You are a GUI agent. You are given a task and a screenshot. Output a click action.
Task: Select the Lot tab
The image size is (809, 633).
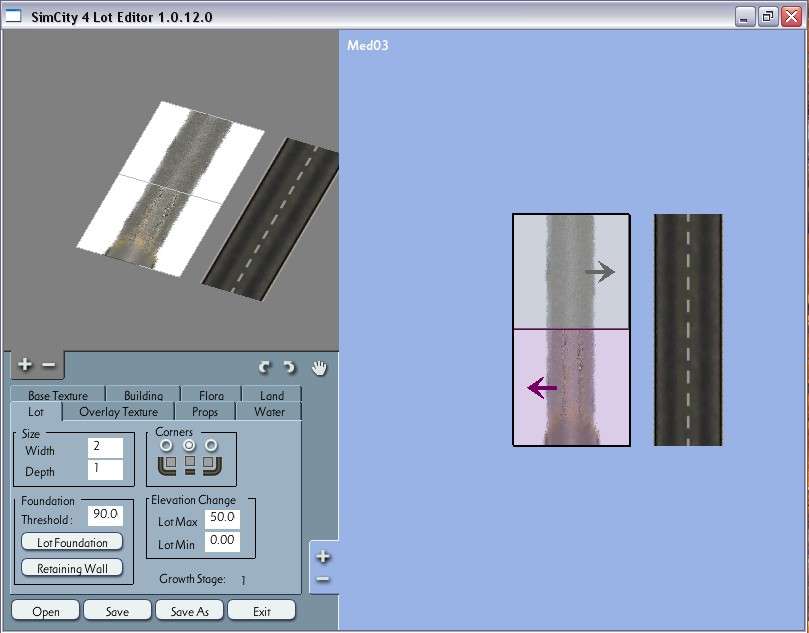click(x=36, y=412)
